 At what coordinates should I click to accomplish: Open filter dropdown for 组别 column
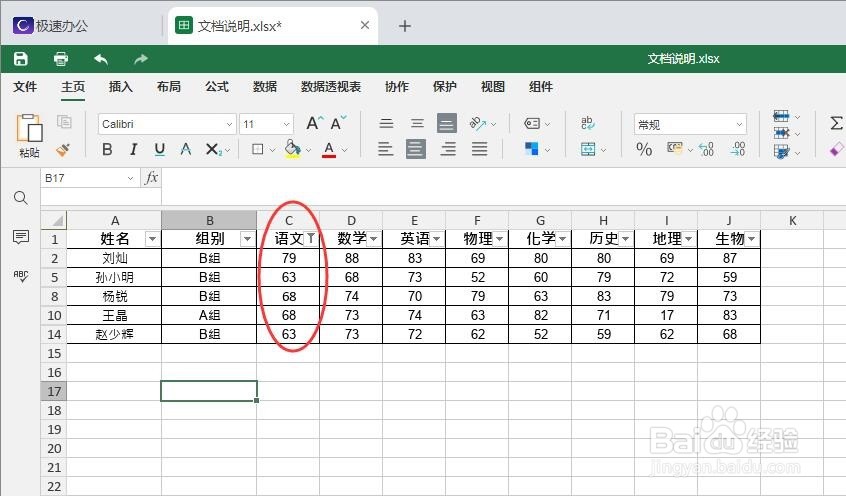[x=247, y=239]
